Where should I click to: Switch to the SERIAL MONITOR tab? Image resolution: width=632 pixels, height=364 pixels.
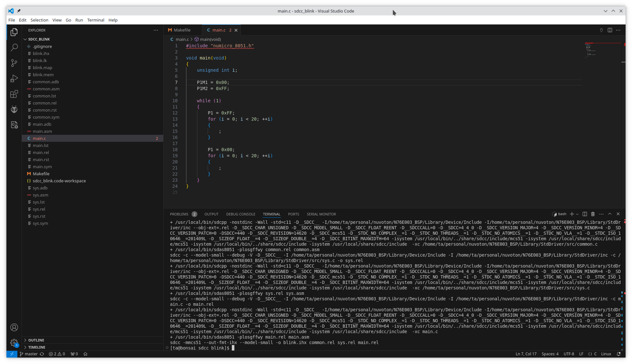pos(321,214)
